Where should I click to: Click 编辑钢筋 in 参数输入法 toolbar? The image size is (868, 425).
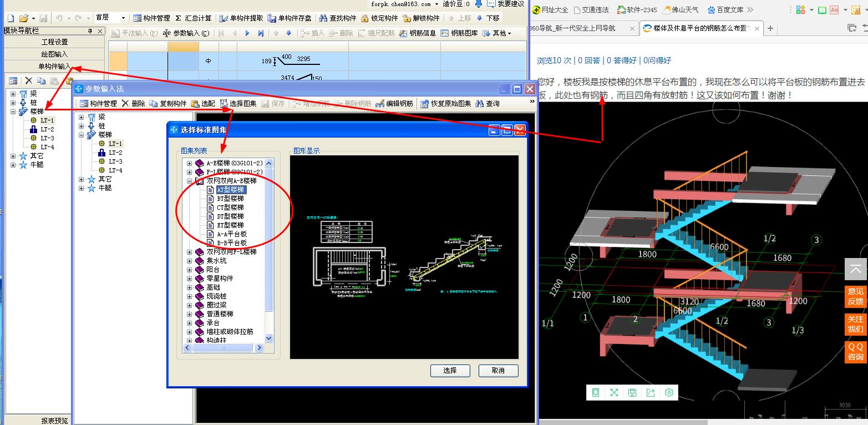394,104
